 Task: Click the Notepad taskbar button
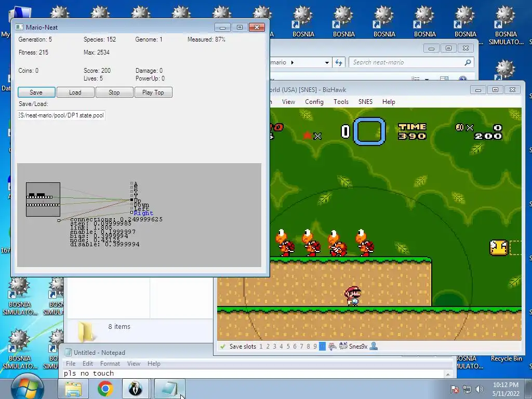170,389
